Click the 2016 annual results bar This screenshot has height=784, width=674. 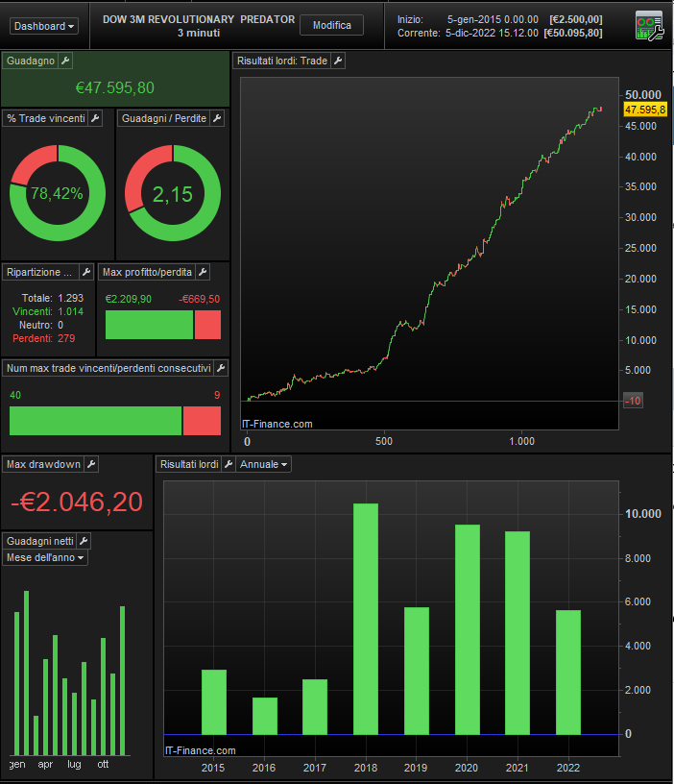(x=265, y=716)
